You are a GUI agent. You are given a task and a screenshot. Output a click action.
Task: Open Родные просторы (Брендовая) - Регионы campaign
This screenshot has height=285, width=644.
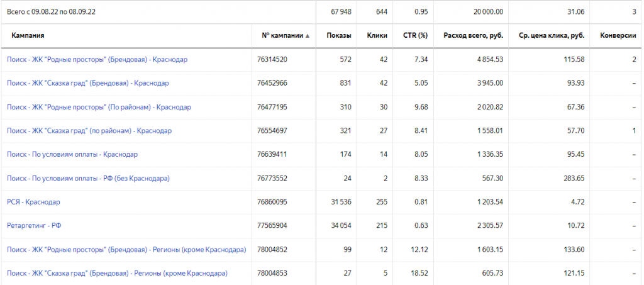point(126,250)
